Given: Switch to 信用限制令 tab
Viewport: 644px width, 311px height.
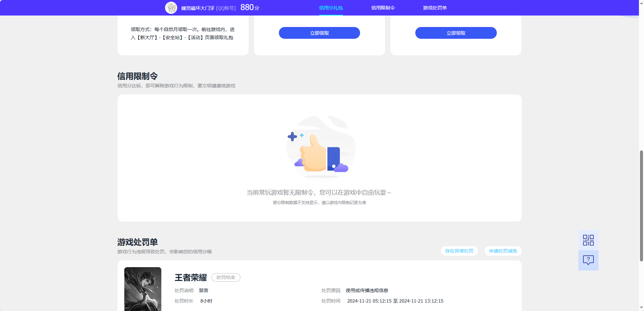Looking at the screenshot, I should [383, 8].
